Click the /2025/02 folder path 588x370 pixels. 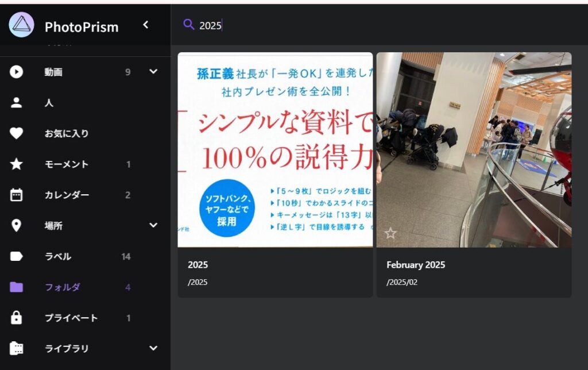401,282
